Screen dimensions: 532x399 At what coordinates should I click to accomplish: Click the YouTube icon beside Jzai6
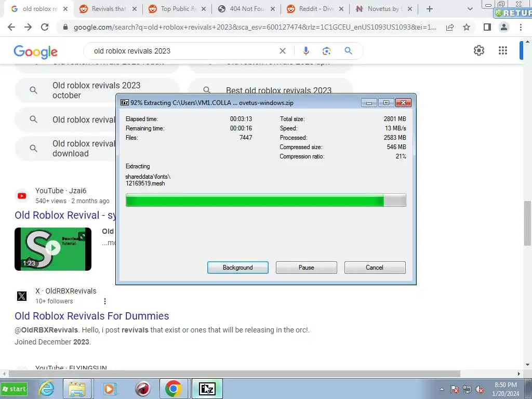coord(22,196)
